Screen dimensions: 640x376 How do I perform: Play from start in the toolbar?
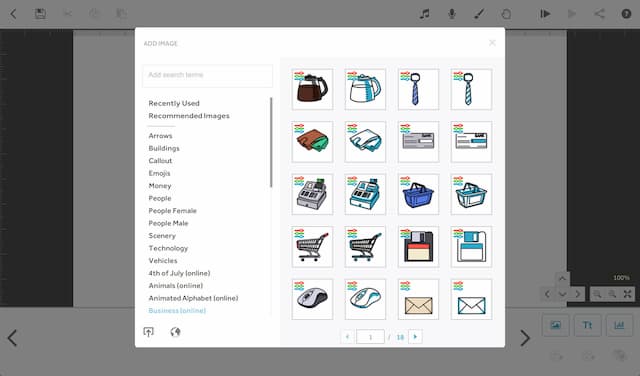coord(545,14)
